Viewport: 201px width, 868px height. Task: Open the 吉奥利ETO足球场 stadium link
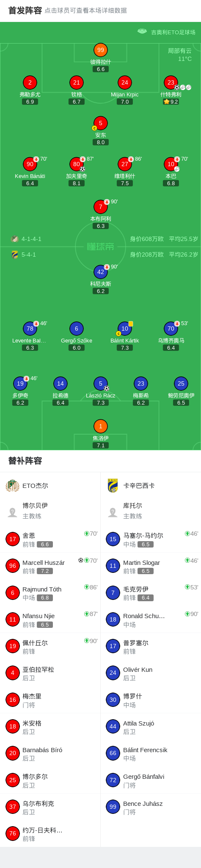click(166, 32)
